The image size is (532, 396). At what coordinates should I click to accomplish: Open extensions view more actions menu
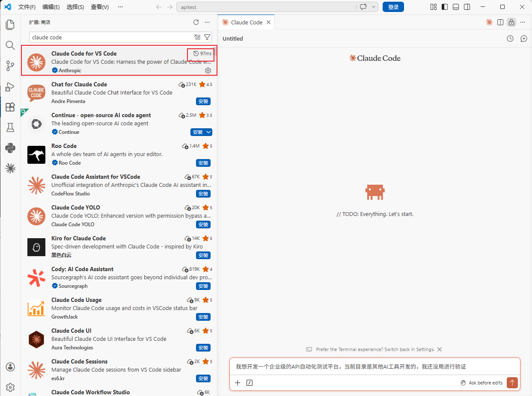point(207,22)
